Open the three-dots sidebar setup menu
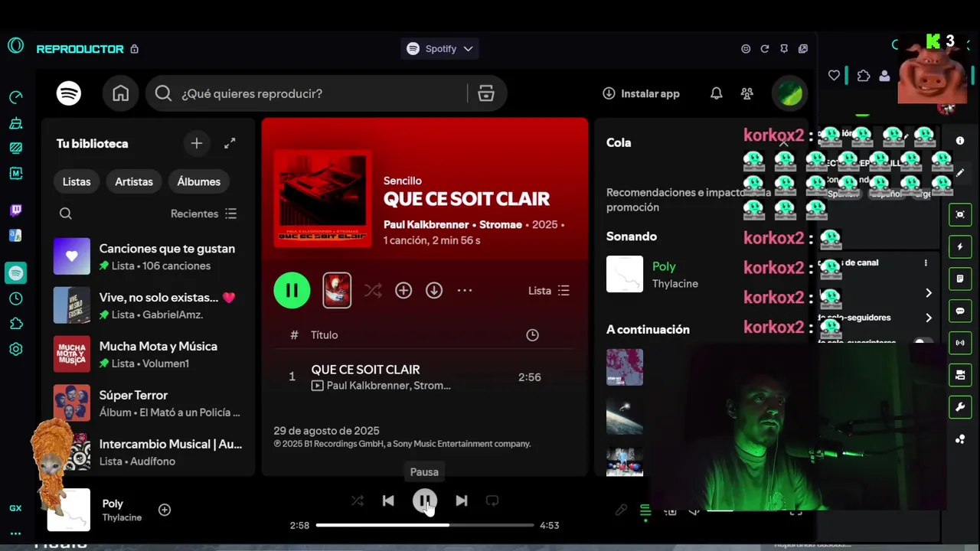 [x=15, y=533]
